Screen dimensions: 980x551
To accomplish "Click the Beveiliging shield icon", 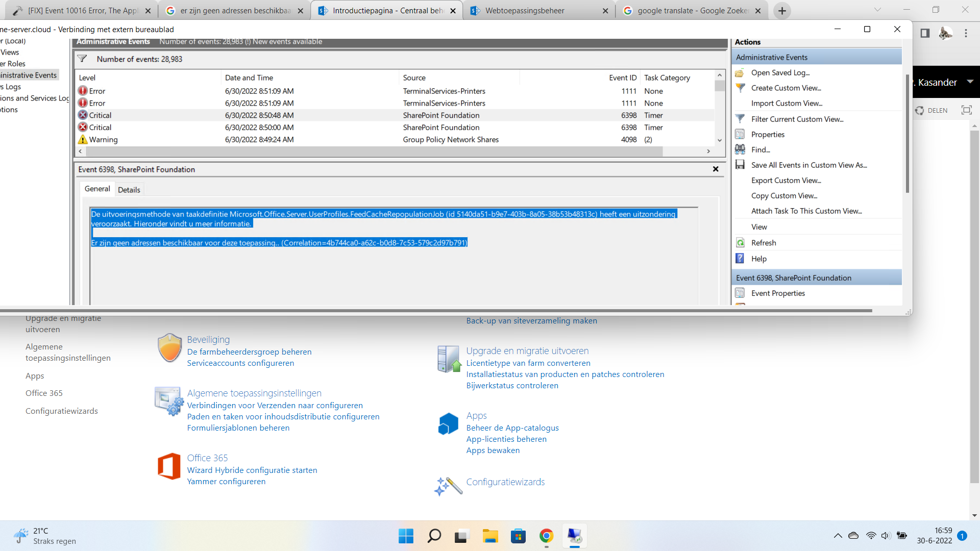I will (170, 348).
